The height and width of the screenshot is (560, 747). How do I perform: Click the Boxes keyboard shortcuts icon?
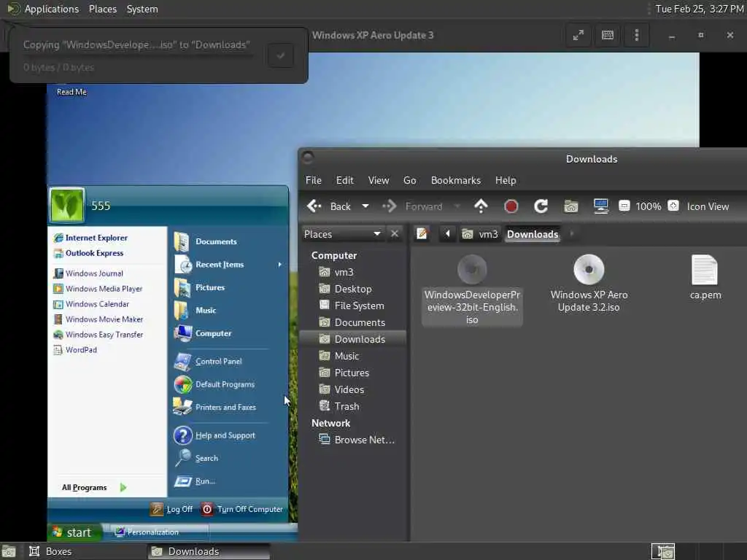608,35
